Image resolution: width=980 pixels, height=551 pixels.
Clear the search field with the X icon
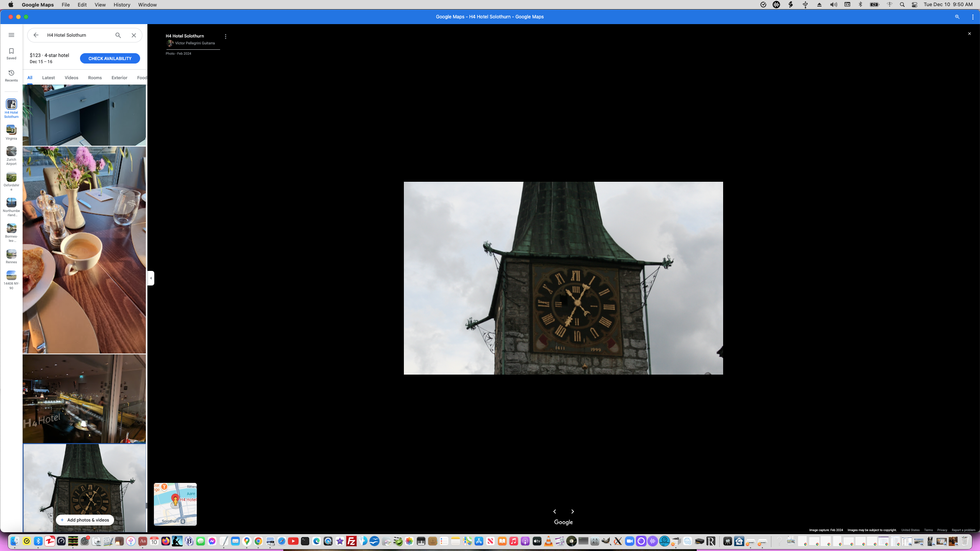(134, 35)
